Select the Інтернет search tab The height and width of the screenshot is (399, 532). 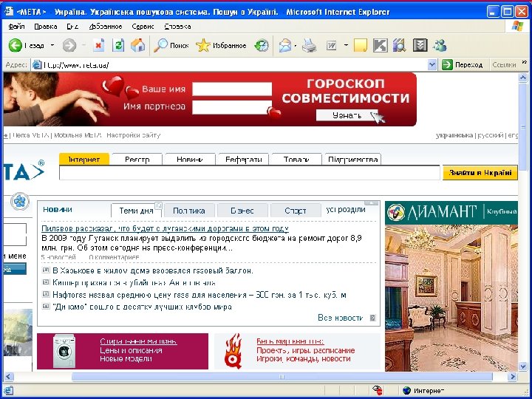coord(84,160)
